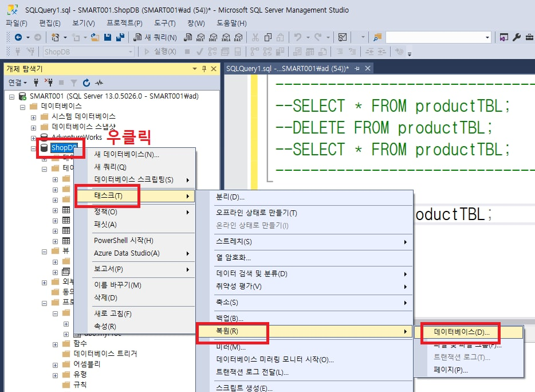Open the 태스크(T) submenu
The width and height of the screenshot is (535, 392).
[x=135, y=195]
